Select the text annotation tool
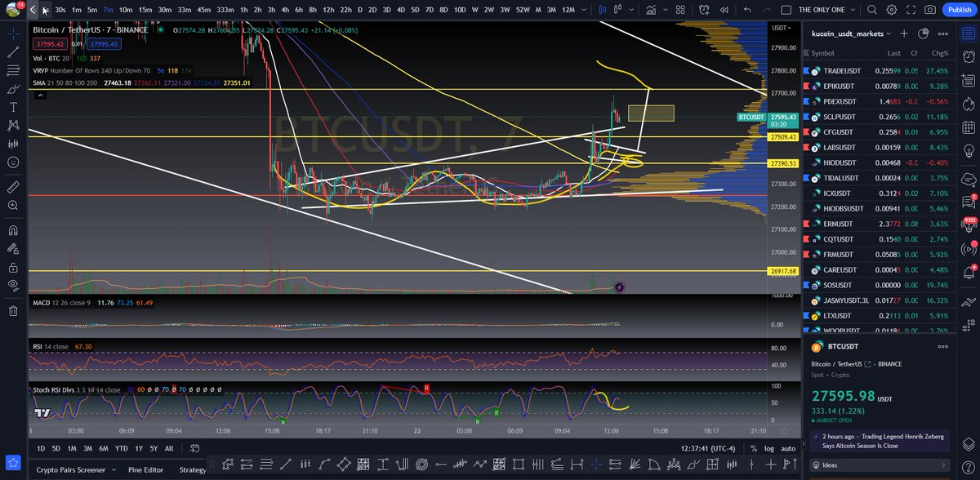980x480 pixels. point(13,107)
